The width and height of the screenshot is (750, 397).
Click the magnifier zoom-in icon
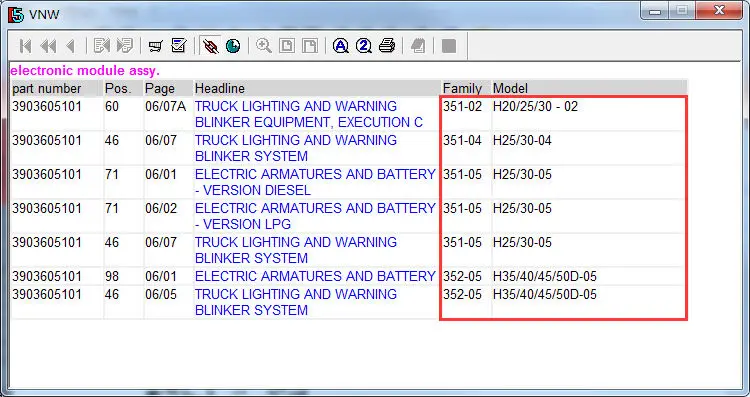(264, 46)
